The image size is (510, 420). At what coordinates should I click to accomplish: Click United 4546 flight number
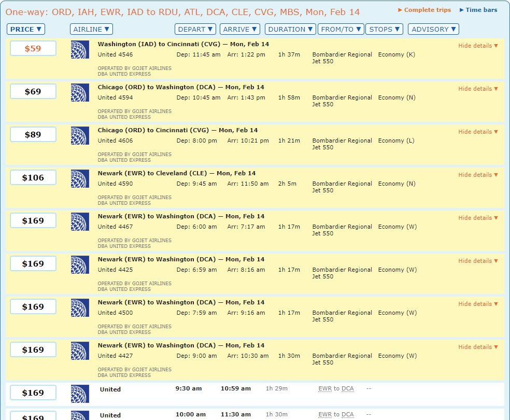click(116, 54)
